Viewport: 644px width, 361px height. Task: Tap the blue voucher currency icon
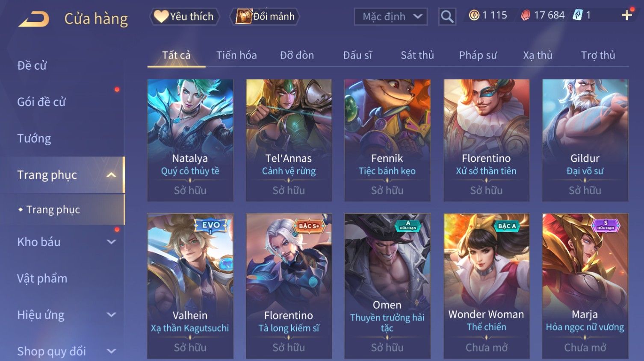point(578,15)
